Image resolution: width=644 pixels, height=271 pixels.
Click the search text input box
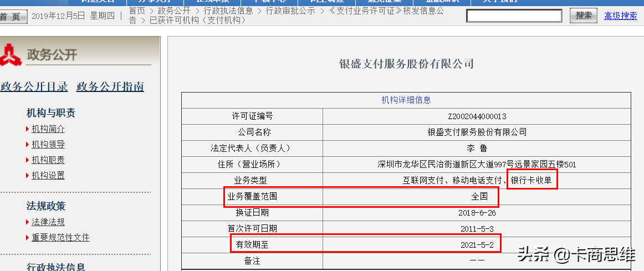514,16
